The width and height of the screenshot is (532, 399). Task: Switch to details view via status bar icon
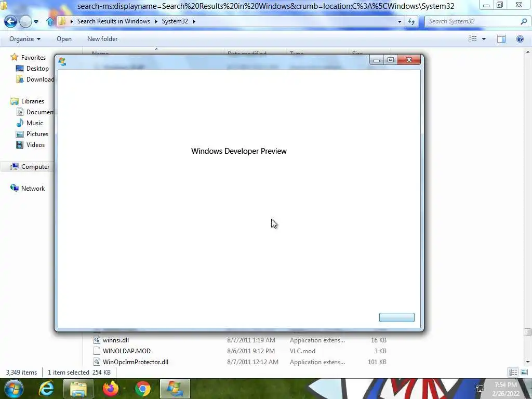513,372
